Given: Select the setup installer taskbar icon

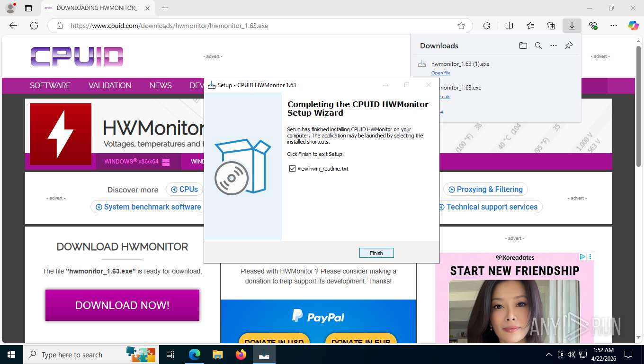Looking at the screenshot, I should (x=264, y=355).
